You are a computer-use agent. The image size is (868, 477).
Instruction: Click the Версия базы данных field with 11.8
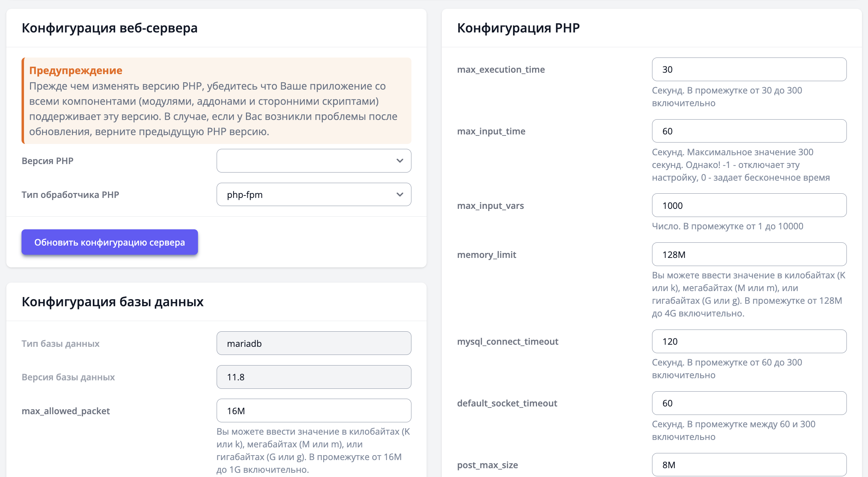tap(313, 377)
